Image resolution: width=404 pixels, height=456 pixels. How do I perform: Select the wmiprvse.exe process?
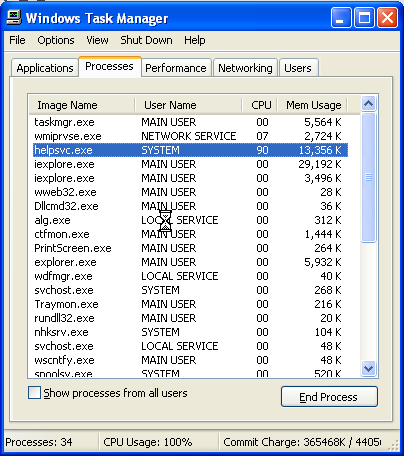(x=190, y=136)
